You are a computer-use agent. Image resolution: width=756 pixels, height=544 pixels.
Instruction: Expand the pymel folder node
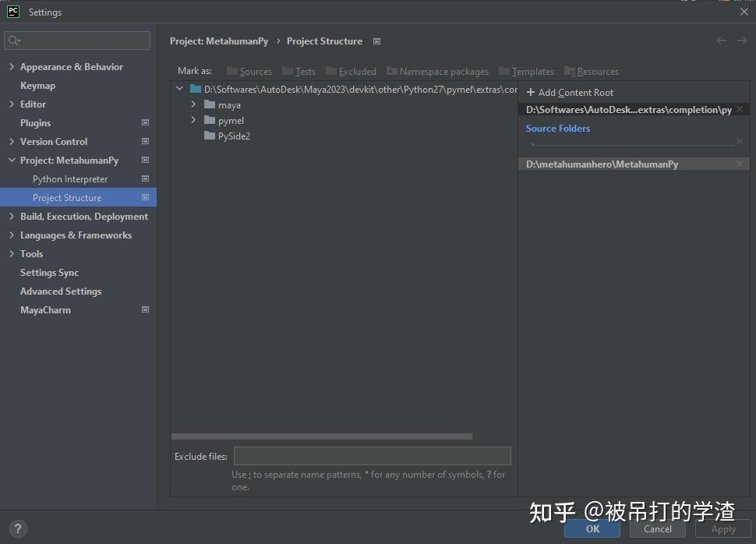point(193,120)
